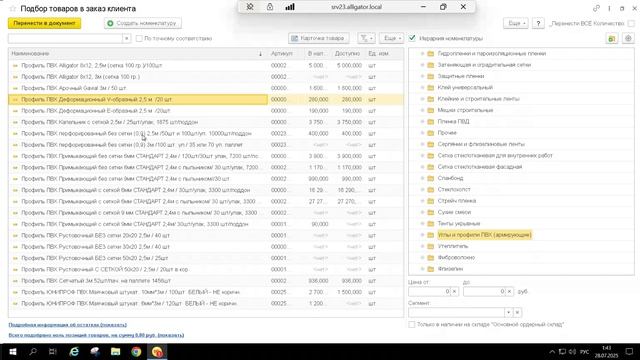
Task: Expand the 'Клей универсальный' folder node
Action: click(x=422, y=88)
